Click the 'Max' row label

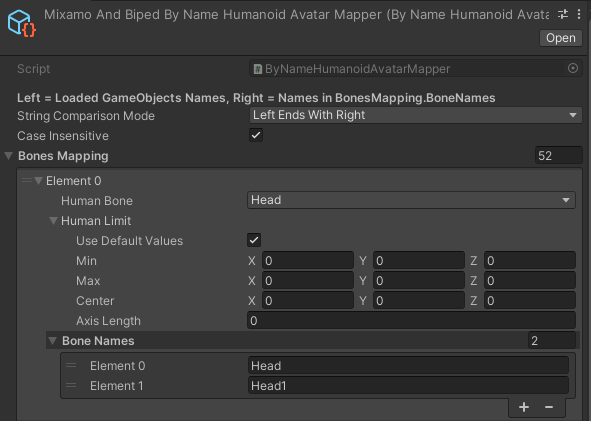click(x=88, y=280)
